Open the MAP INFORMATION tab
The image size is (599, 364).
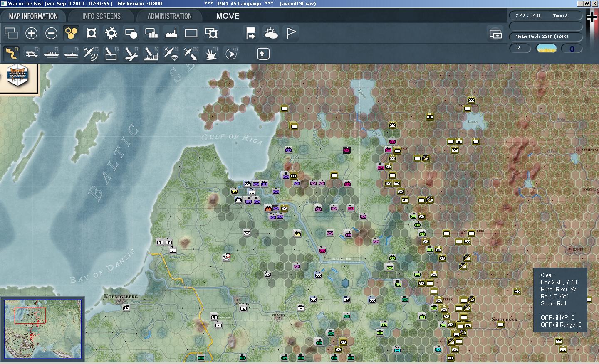(33, 16)
